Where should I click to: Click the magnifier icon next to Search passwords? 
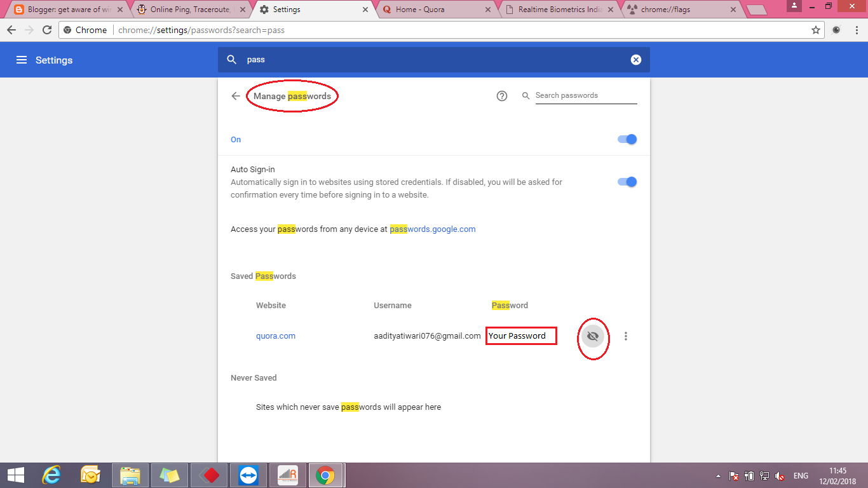tap(526, 96)
